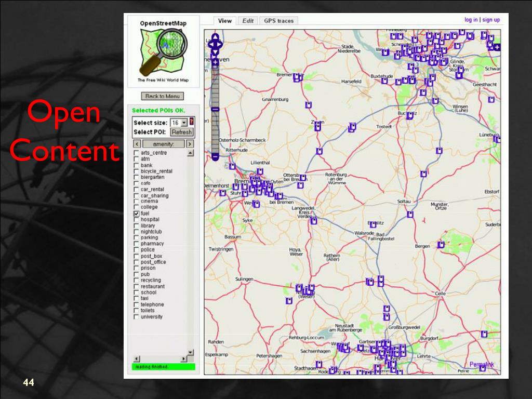Pan the map up with the arrow

(215, 36)
